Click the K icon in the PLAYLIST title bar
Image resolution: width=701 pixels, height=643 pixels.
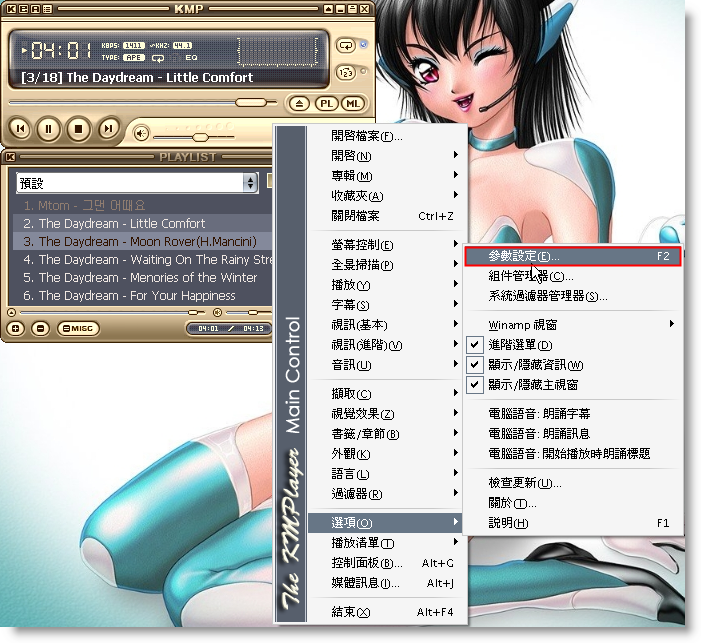[11, 157]
